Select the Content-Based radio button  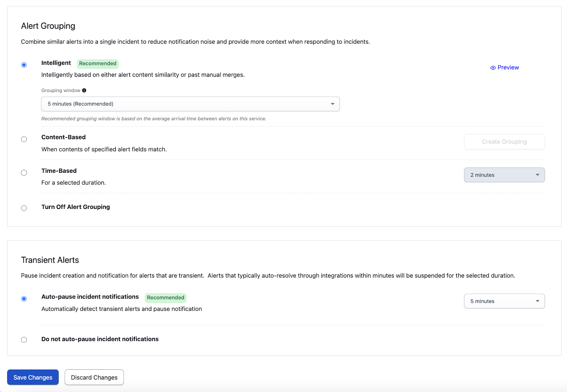(24, 139)
